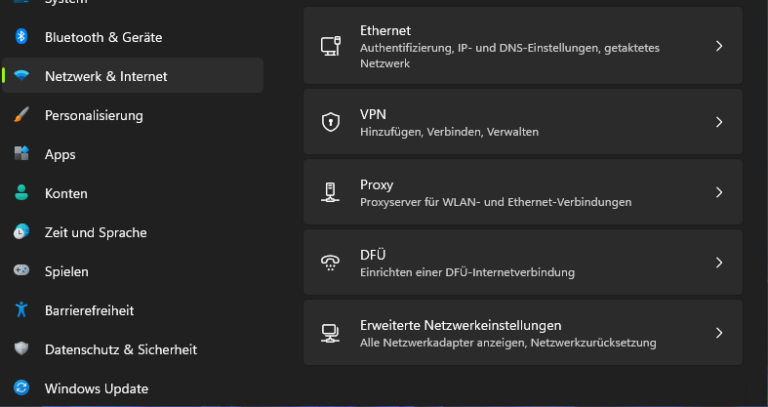Open Erweiterte Netzwerkeinstellungen
This screenshot has width=768, height=407.
pyautogui.click(x=460, y=325)
